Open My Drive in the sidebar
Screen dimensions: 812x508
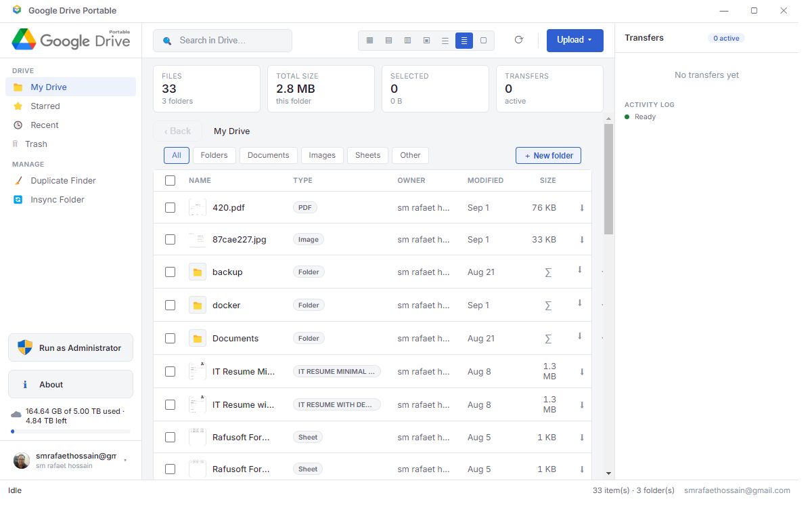pos(70,87)
